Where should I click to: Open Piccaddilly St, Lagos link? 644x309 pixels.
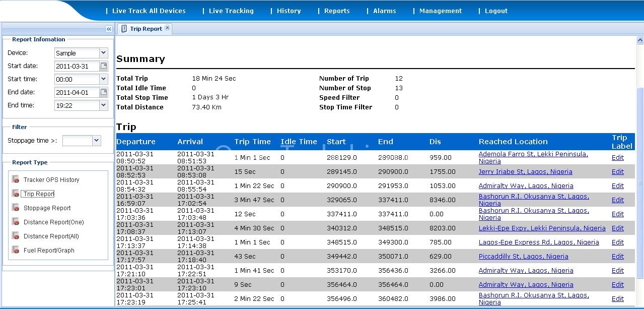coord(523,256)
